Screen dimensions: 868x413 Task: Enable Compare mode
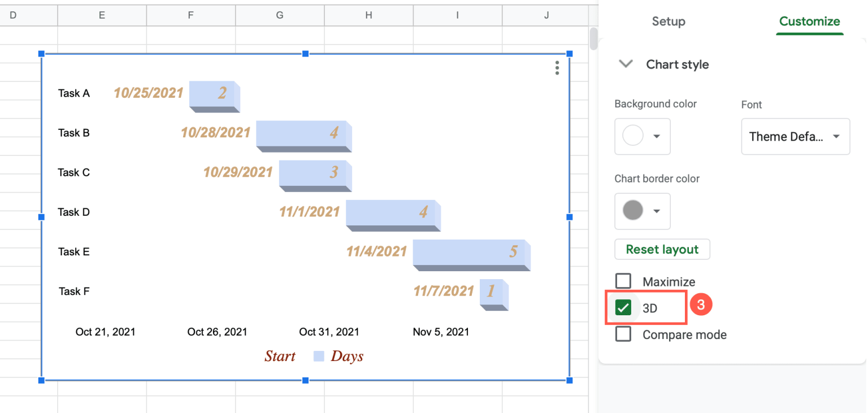(623, 334)
